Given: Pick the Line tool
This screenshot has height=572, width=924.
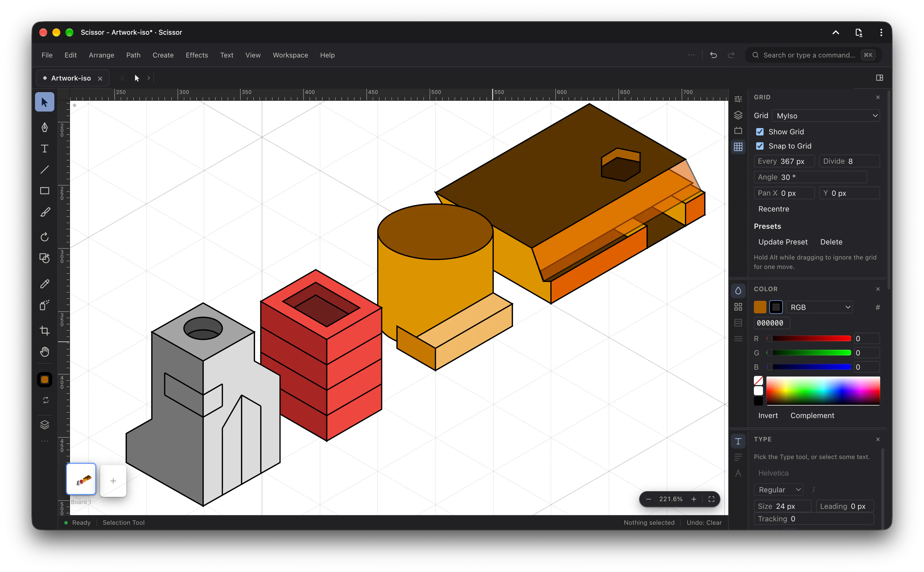Looking at the screenshot, I should tap(45, 170).
